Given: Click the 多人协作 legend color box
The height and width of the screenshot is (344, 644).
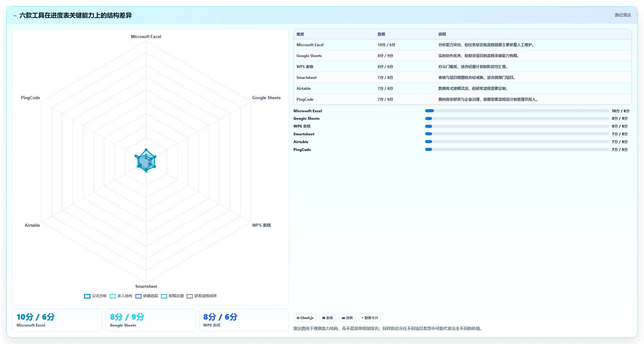Looking at the screenshot, I should coord(113,296).
